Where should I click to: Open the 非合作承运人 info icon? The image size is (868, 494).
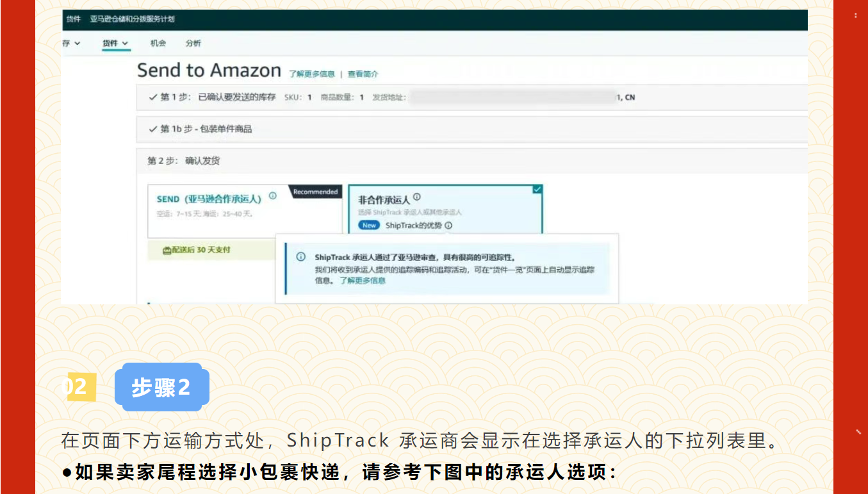[416, 197]
